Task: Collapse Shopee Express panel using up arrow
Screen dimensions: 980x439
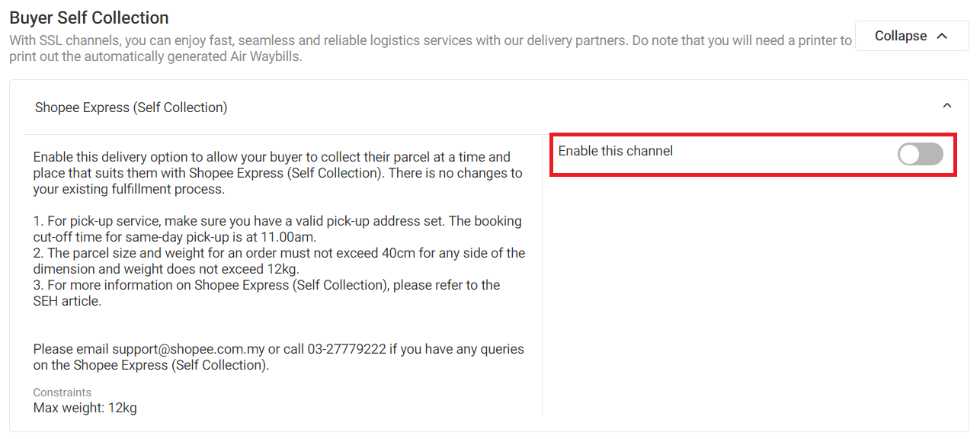Action: 947,106
